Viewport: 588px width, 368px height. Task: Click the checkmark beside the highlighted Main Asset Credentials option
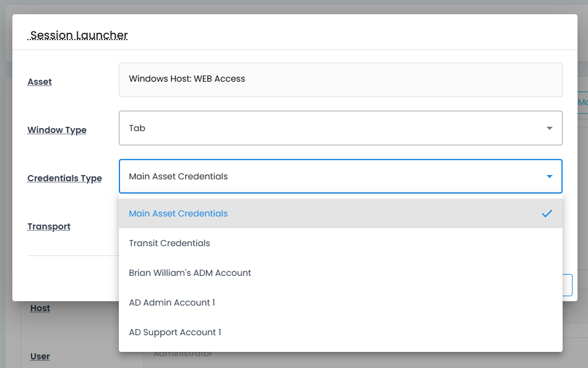pos(547,213)
